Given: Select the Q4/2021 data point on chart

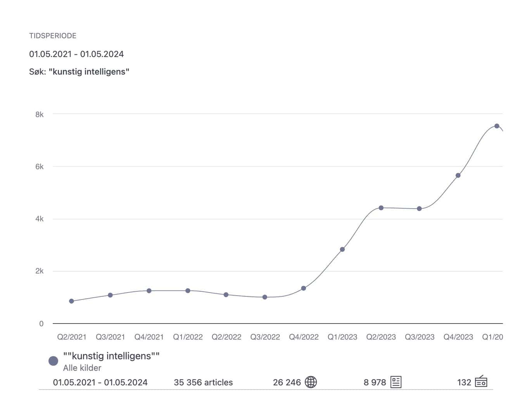Looking at the screenshot, I should tap(149, 291).
